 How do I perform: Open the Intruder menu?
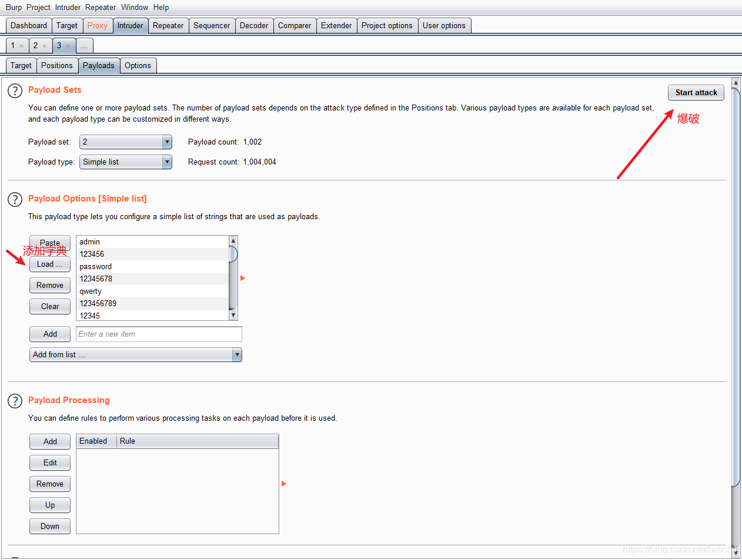[x=68, y=7]
